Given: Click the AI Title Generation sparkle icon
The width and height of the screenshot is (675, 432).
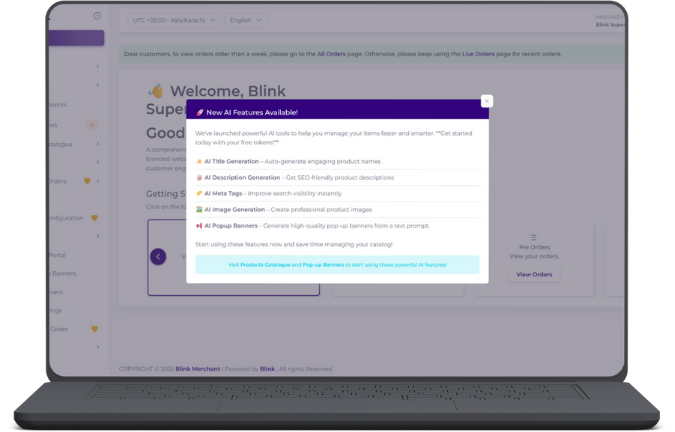Looking at the screenshot, I should pyautogui.click(x=199, y=160).
